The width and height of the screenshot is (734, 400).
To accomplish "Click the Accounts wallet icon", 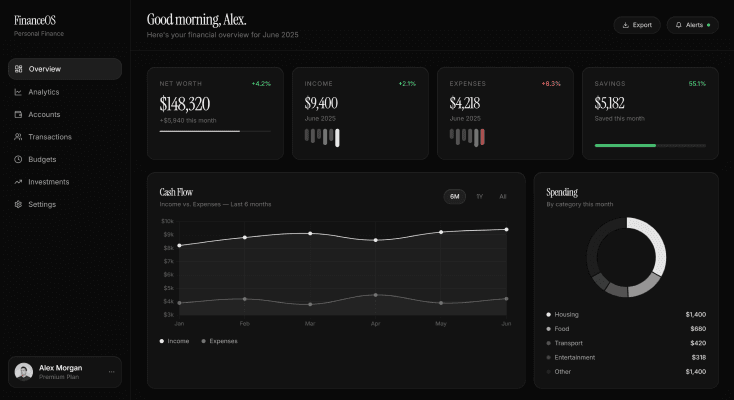I will pyautogui.click(x=18, y=114).
